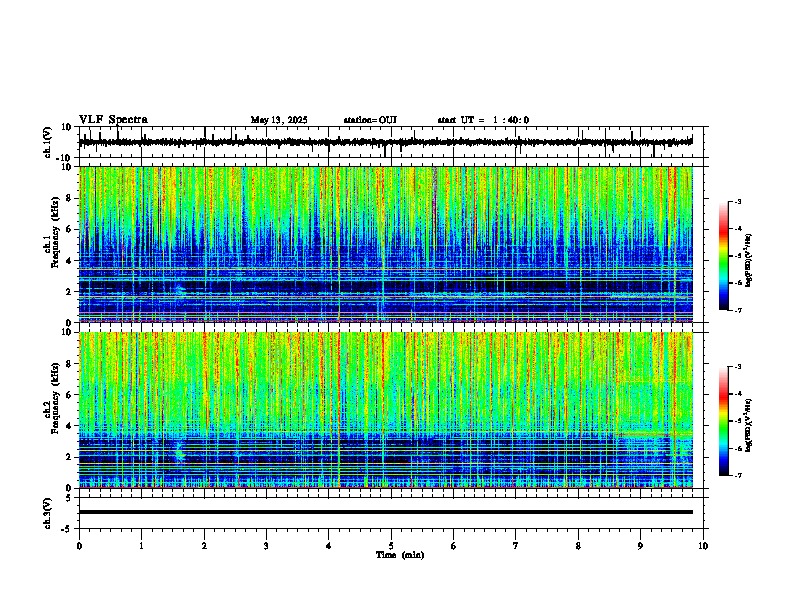Click inside the ch.1 spectrogram panel
The height and width of the screenshot is (612, 792).
tap(386, 244)
